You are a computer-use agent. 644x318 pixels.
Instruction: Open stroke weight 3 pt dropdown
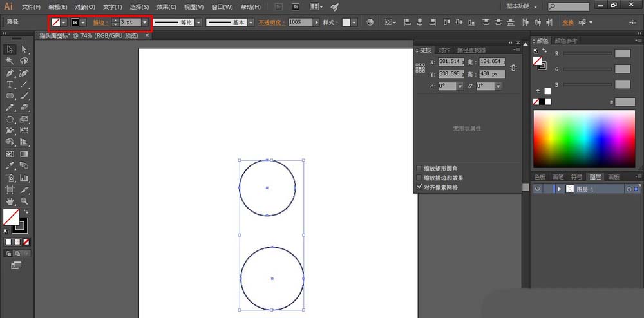pos(144,23)
